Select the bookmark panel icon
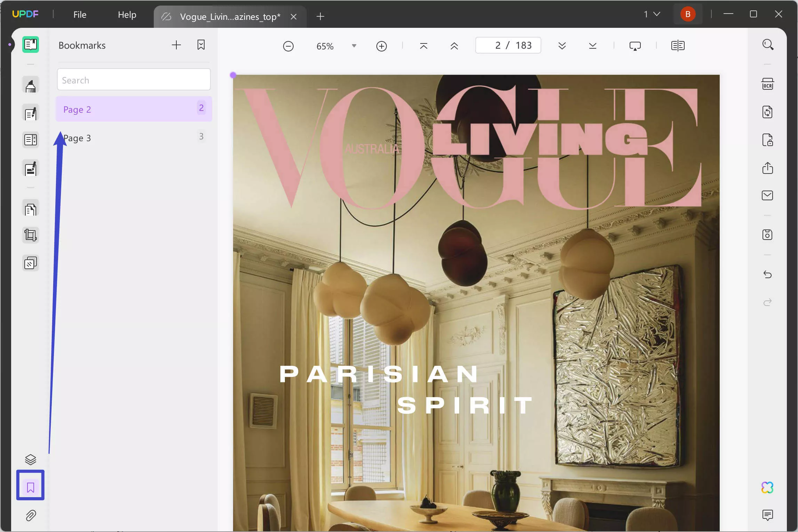Screen dimensions: 798x532 [x=30, y=487]
